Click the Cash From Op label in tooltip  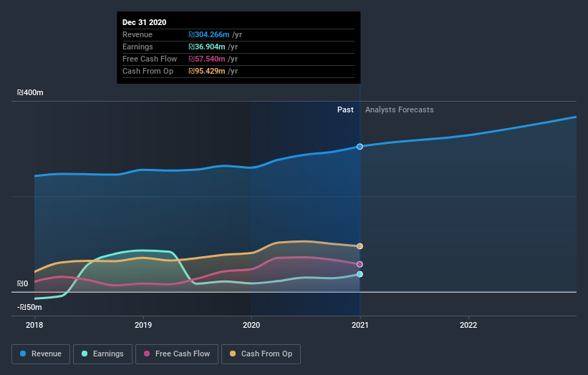tap(148, 71)
